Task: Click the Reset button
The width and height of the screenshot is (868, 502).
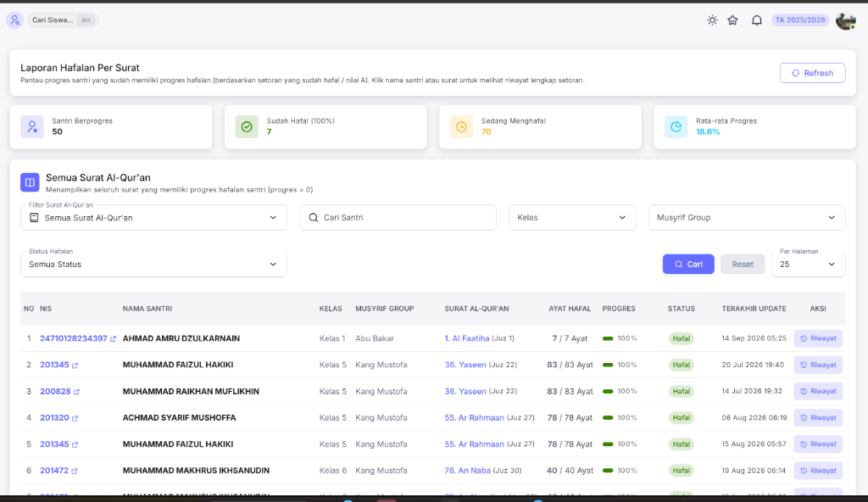Action: coord(743,265)
